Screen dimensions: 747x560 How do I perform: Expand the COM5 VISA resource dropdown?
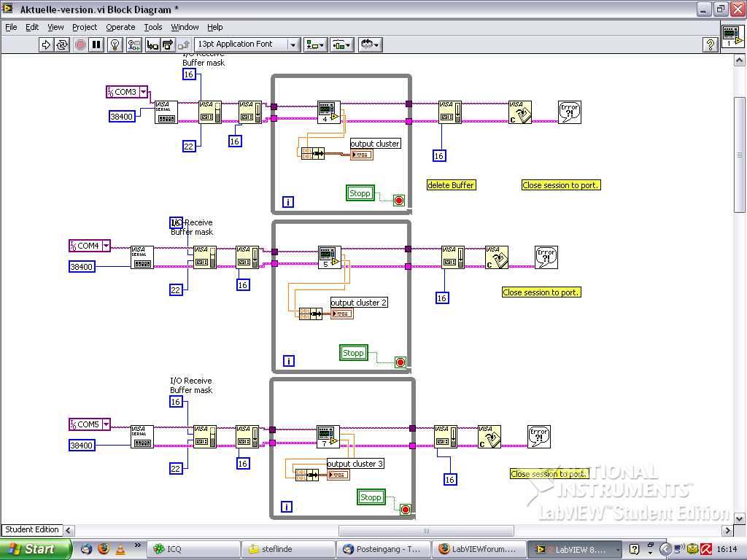point(106,424)
